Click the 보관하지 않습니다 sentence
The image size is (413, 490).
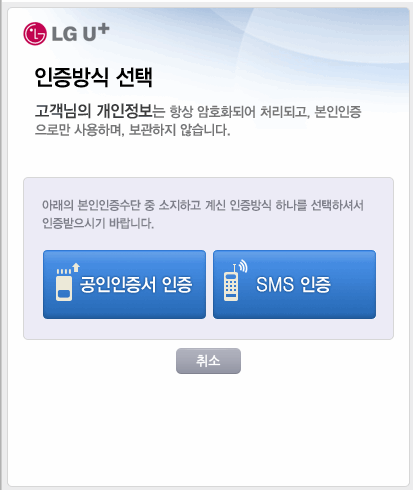click(179, 130)
